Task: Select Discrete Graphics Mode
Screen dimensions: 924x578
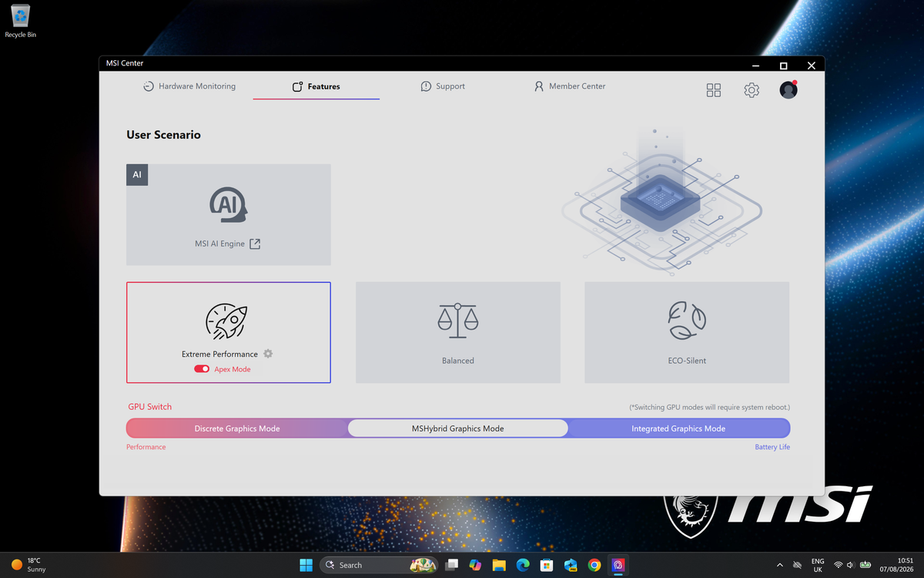Action: coord(237,428)
